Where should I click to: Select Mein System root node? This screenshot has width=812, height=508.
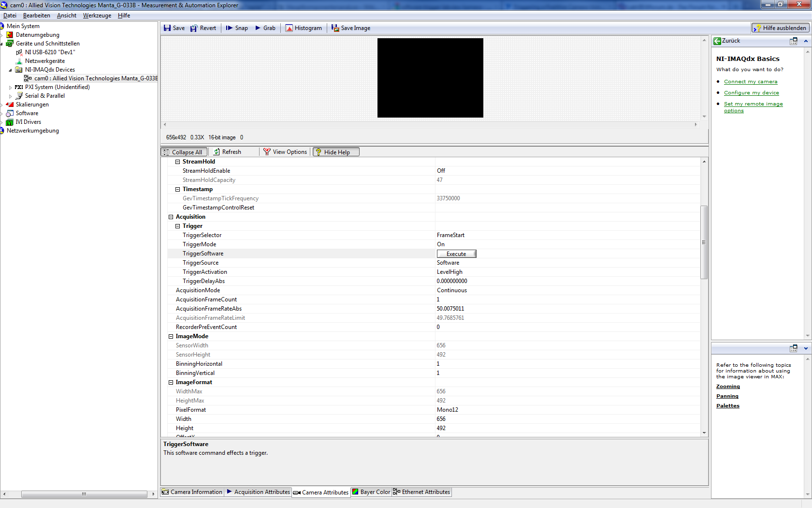pos(23,26)
